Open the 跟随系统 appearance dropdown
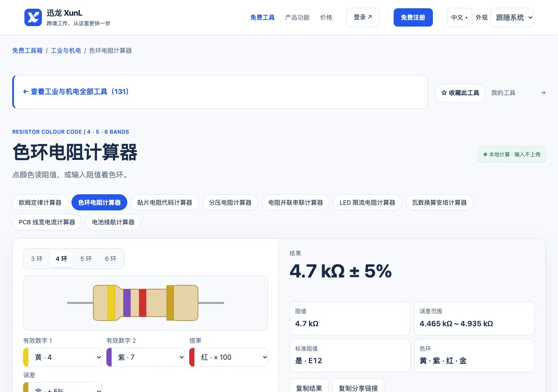The width and height of the screenshot is (558, 392). click(512, 17)
